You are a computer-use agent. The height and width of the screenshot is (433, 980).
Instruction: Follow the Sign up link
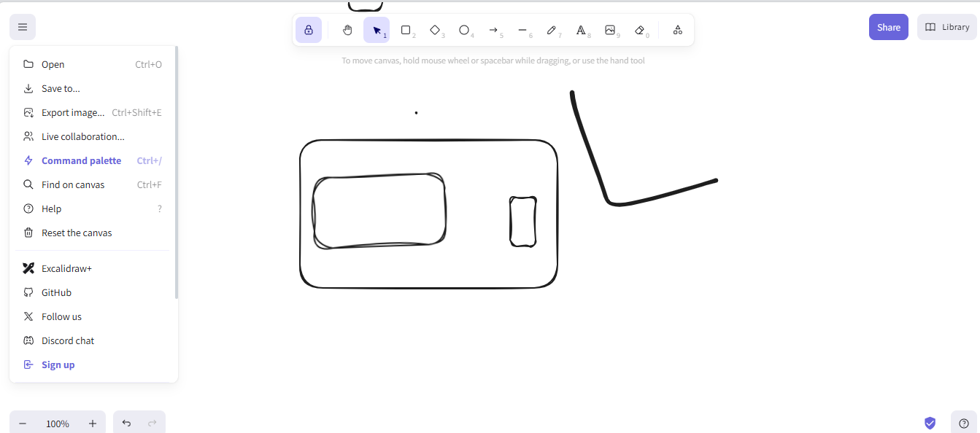click(x=58, y=364)
